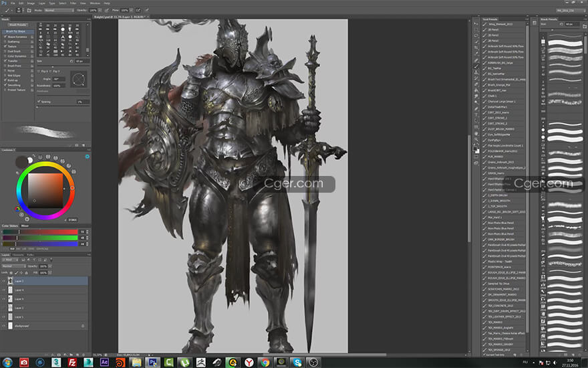588x368 pixels.
Task: Toggle the Spacing checkbox
Action: pyautogui.click(x=39, y=102)
